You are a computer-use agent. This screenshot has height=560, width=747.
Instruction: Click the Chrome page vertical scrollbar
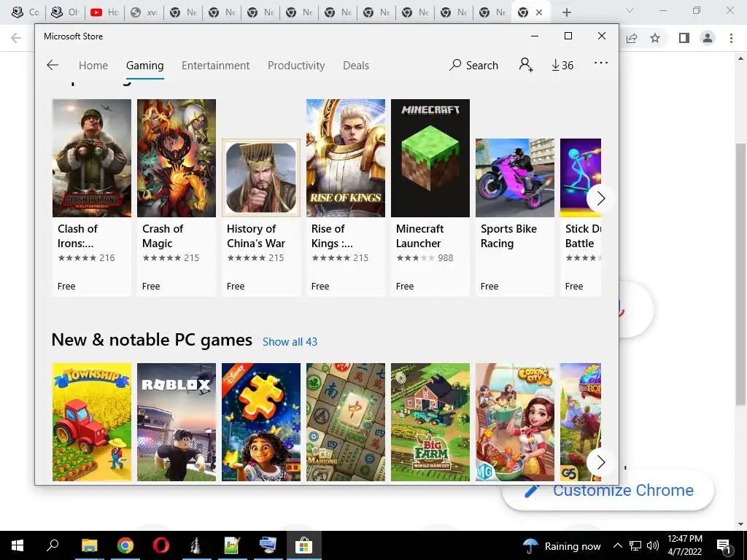coord(741,274)
